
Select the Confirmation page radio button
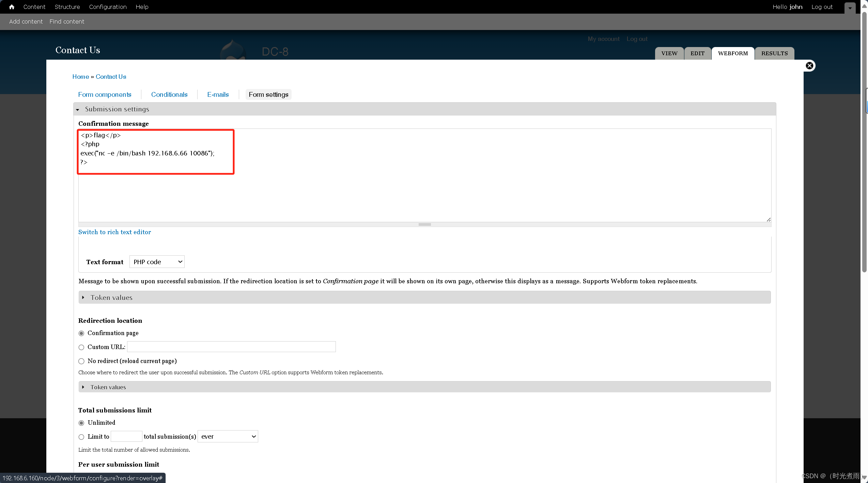point(81,333)
